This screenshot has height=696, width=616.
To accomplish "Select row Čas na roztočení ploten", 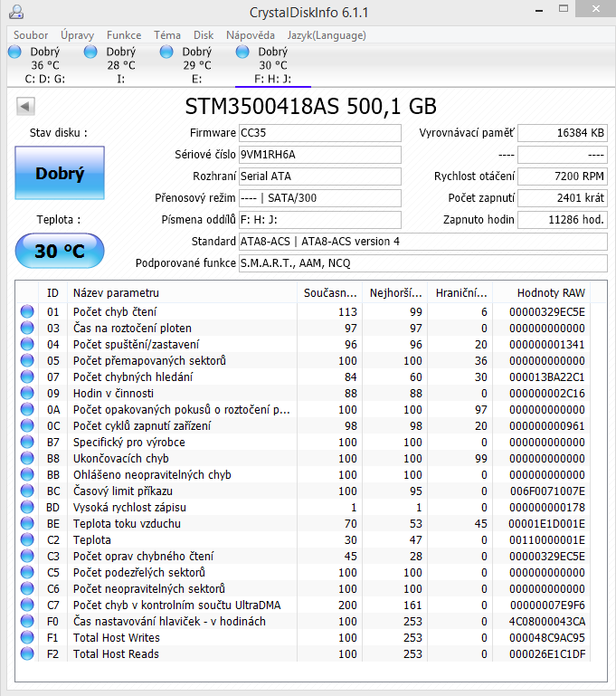I will tap(303, 328).
